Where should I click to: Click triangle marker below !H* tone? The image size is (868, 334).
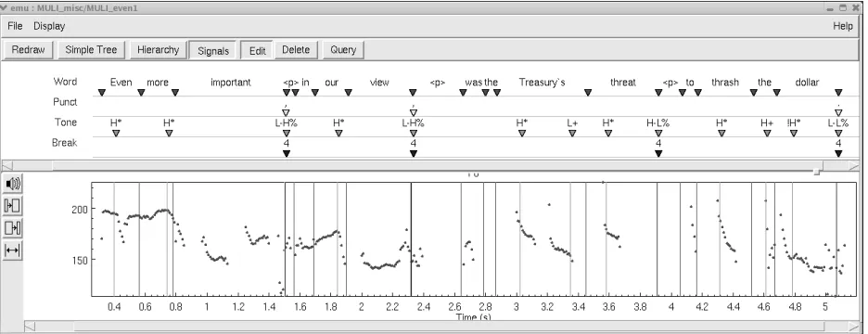[793, 134]
